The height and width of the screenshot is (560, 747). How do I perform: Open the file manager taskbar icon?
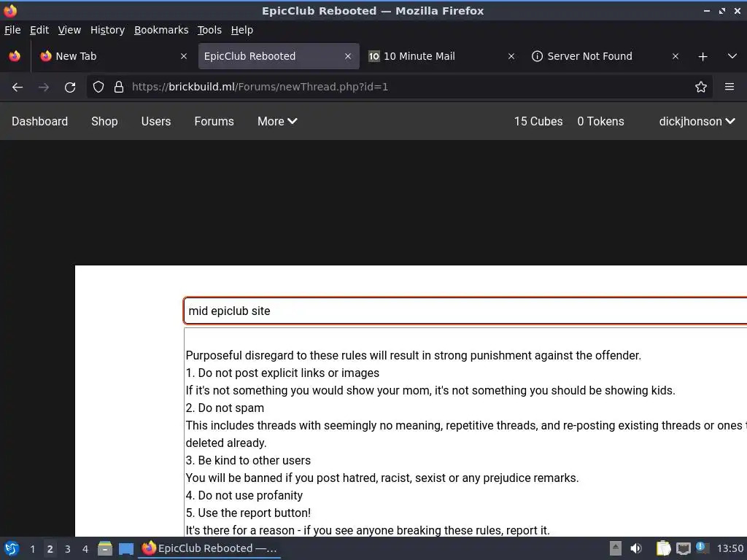pyautogui.click(x=105, y=548)
